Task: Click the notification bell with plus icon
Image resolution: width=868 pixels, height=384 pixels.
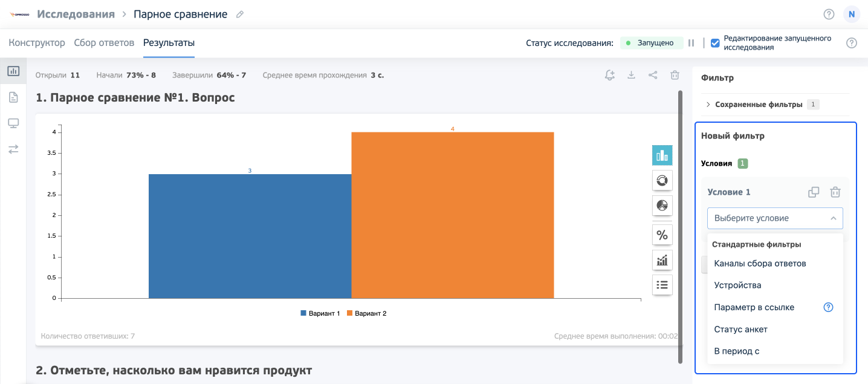Action: click(x=610, y=75)
